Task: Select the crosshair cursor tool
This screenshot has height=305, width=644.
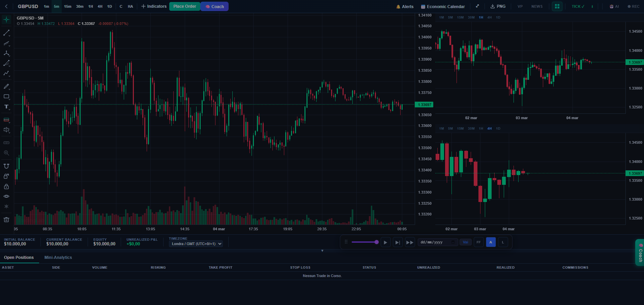Action: [x=6, y=20]
